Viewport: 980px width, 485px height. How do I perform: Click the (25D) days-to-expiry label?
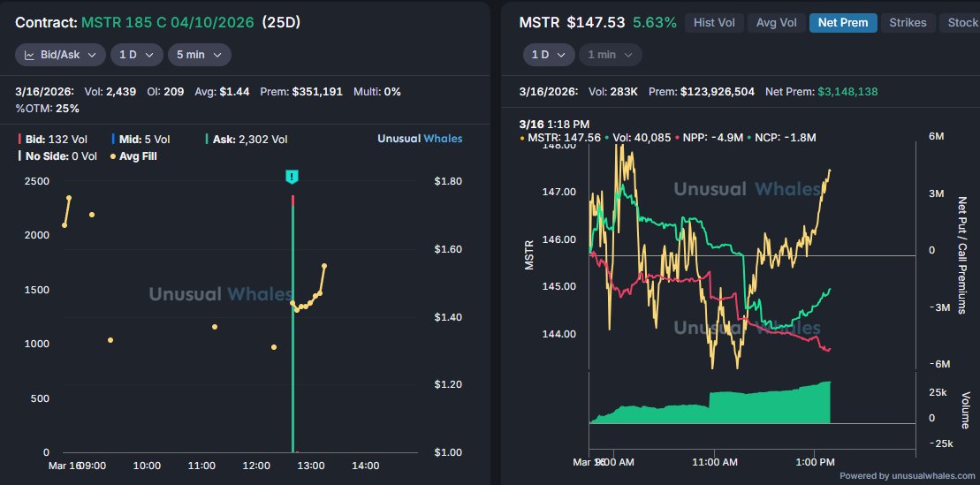coord(281,22)
